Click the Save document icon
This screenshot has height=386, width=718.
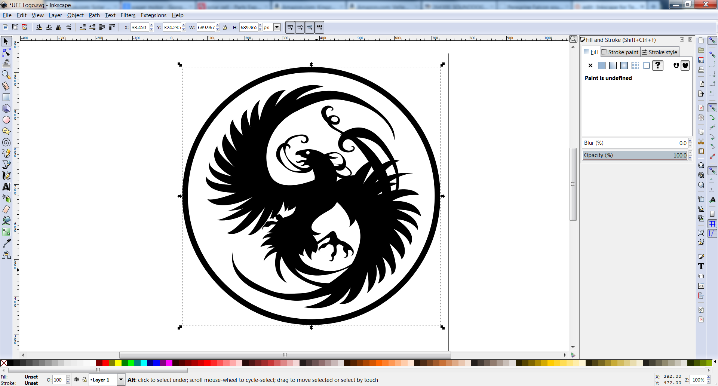pyautogui.click(x=701, y=60)
